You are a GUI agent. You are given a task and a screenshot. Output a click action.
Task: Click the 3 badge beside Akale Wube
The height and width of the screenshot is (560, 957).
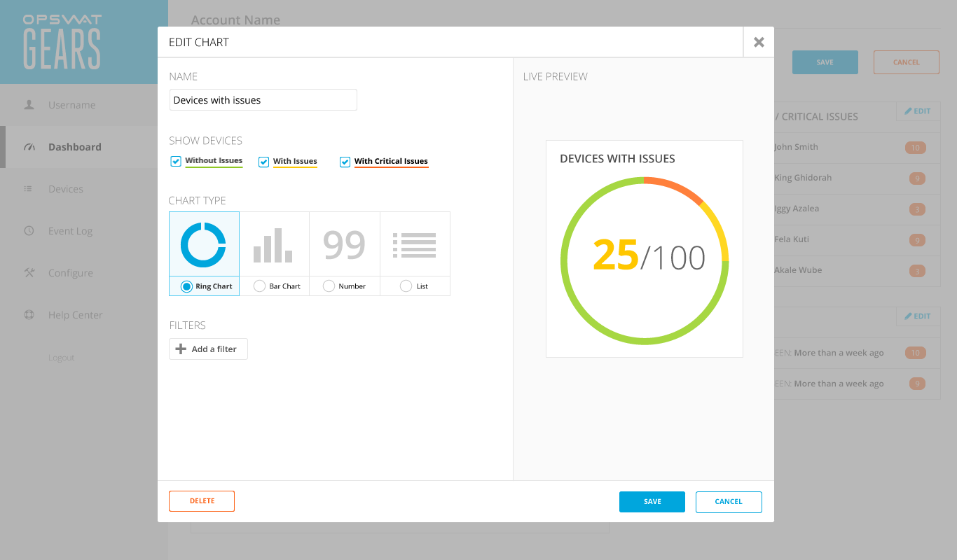tap(917, 271)
